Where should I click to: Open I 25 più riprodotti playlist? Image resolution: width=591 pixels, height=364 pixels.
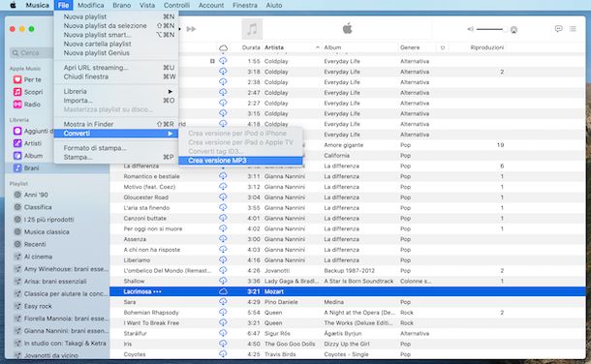coord(48,220)
